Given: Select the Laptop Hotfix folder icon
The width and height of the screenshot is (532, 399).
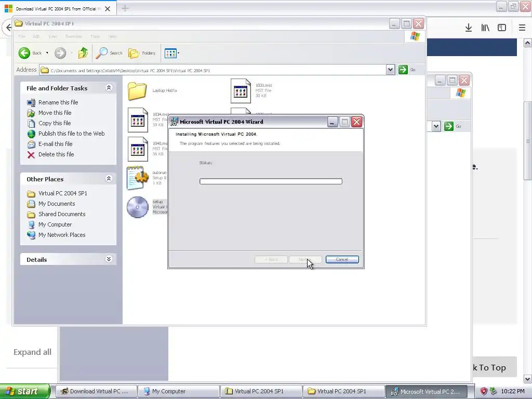Looking at the screenshot, I should (x=137, y=90).
